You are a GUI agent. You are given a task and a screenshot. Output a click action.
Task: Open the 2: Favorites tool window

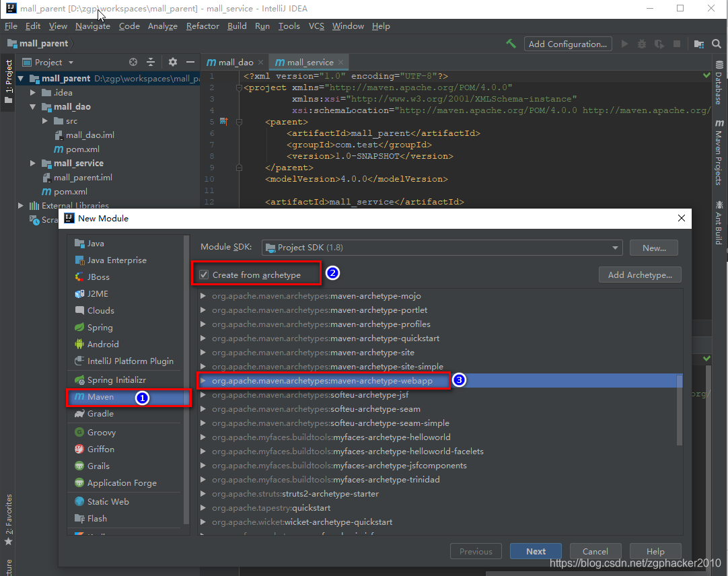[8, 519]
